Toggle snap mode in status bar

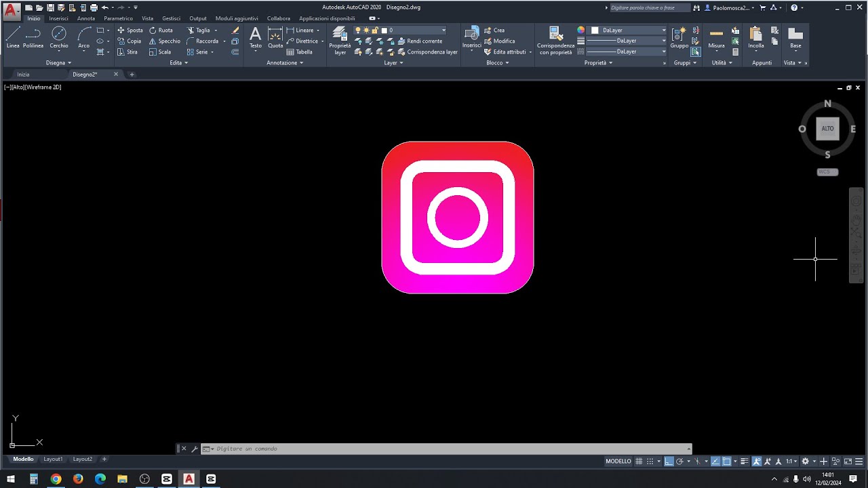point(650,461)
